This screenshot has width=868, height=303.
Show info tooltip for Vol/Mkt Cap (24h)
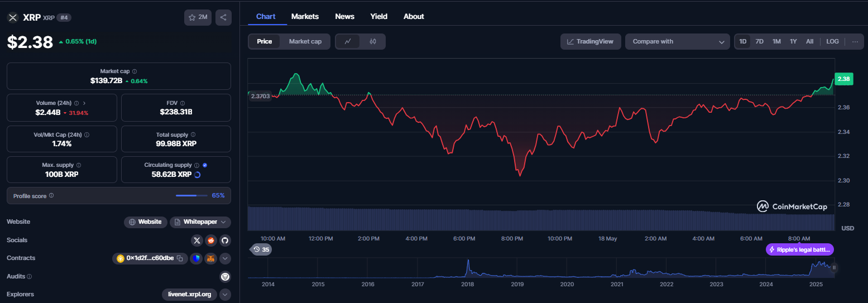coord(87,134)
